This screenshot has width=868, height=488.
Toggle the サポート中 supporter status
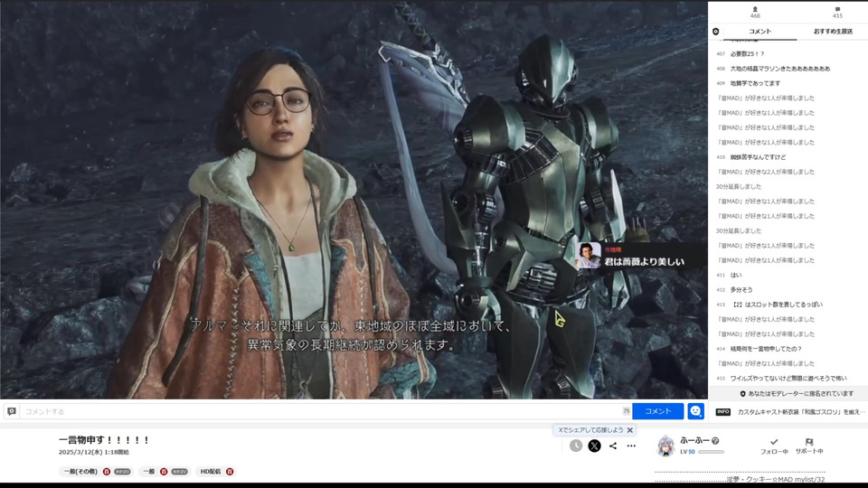tap(809, 446)
